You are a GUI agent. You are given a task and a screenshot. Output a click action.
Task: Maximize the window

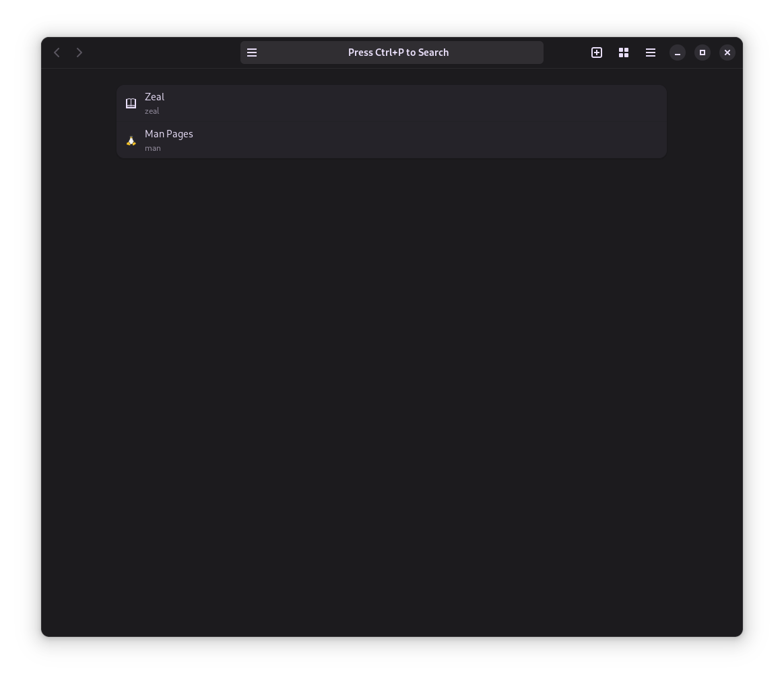703,53
